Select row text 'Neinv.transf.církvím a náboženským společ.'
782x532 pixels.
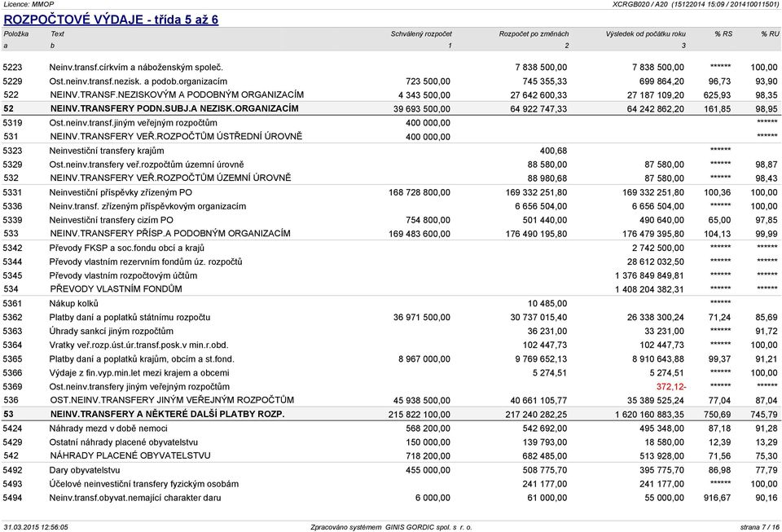[136, 68]
